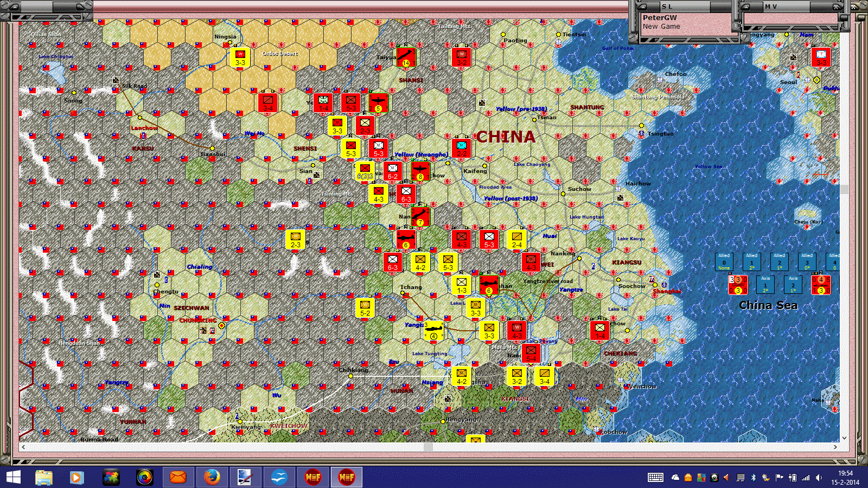Image resolution: width=868 pixels, height=488 pixels.
Task: Select the red 2-2 unit with cyan symbol
Action: 461,149
